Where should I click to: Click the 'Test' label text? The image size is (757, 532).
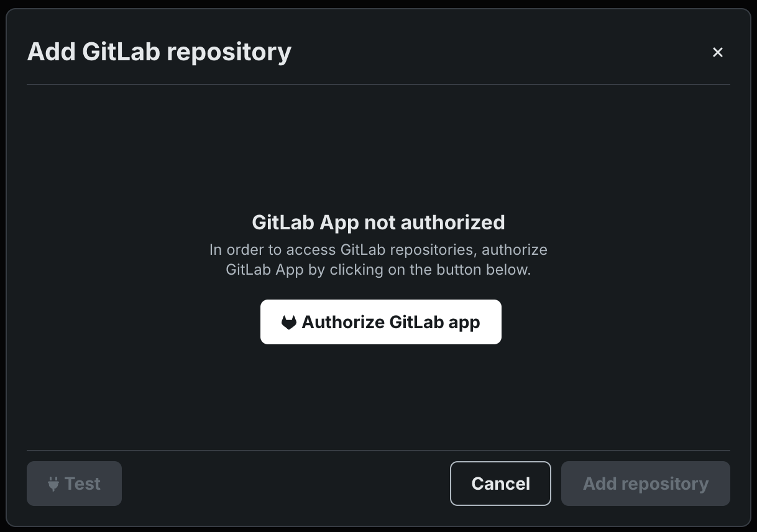83,484
